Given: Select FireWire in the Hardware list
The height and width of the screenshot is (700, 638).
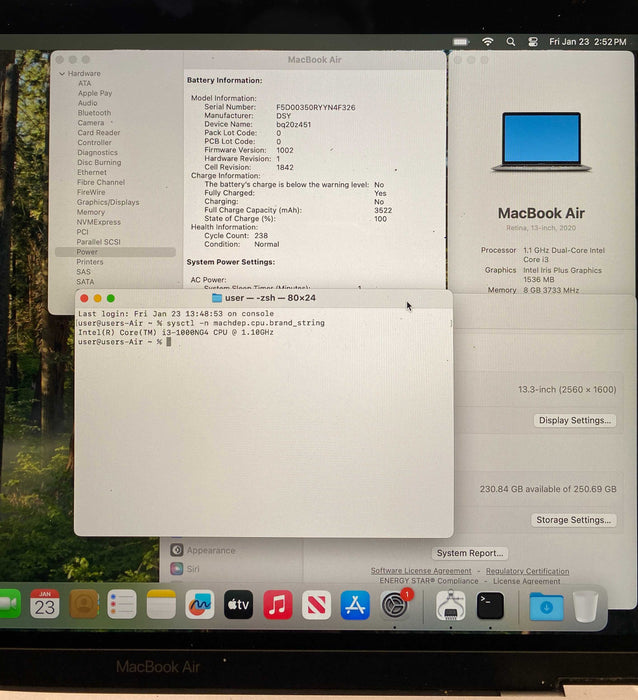Looking at the screenshot, I should pyautogui.click(x=91, y=192).
